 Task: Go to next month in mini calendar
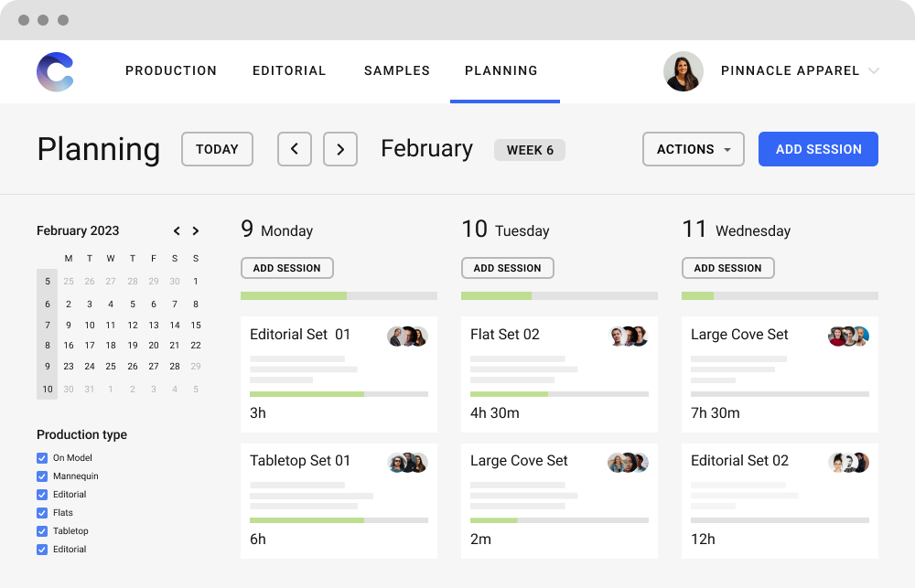click(196, 230)
